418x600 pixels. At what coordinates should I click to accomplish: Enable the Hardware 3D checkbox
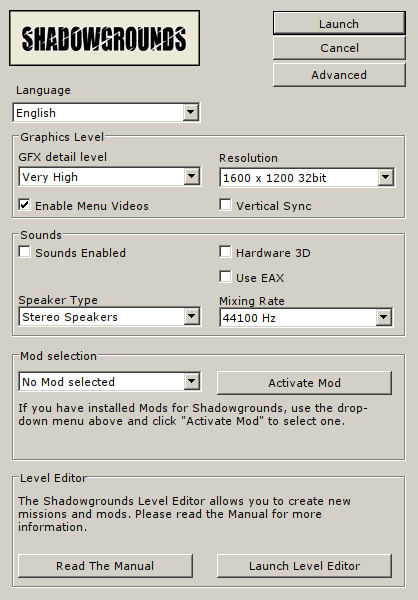point(225,252)
